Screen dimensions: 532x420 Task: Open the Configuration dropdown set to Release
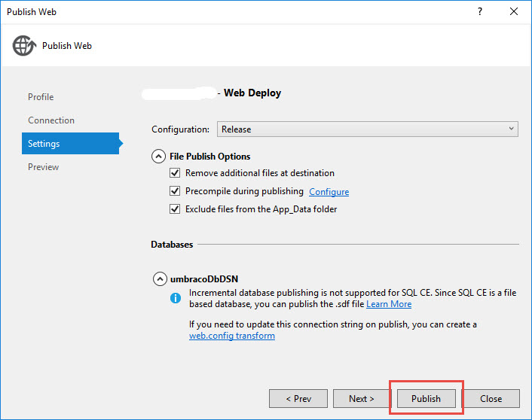(x=367, y=129)
